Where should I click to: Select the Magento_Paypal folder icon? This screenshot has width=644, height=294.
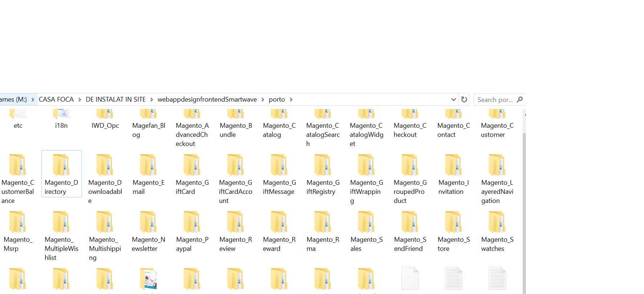192,222
